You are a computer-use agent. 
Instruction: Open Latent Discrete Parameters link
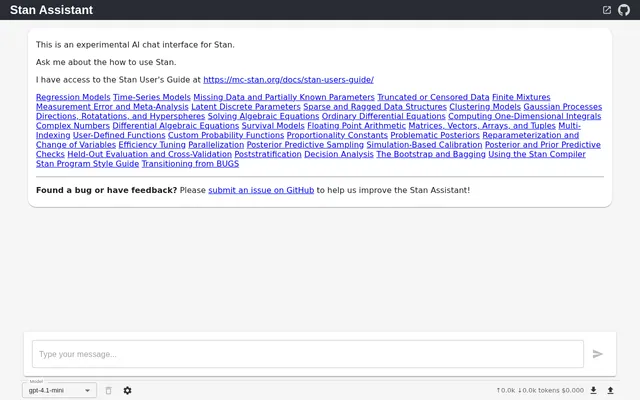(246, 107)
